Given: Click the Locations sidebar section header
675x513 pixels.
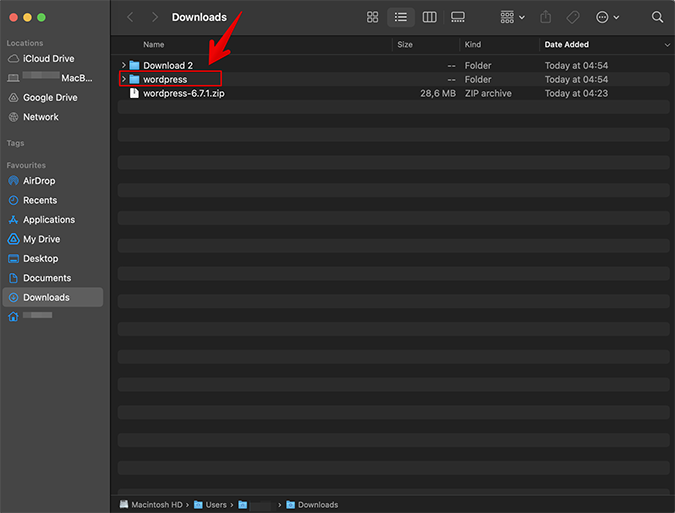Looking at the screenshot, I should (25, 43).
